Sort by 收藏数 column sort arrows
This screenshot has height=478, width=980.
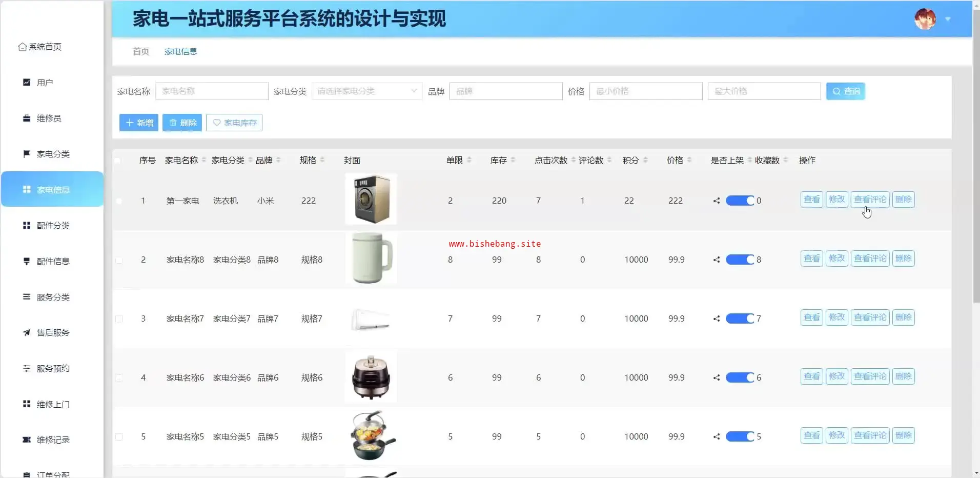coord(785,160)
